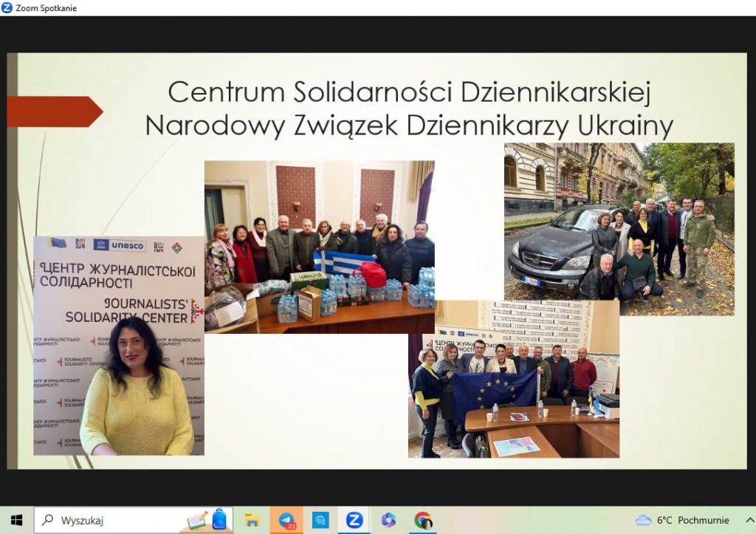The width and height of the screenshot is (756, 534).
Task: Click the photo of woman in yellow sweater
Action: click(x=119, y=346)
